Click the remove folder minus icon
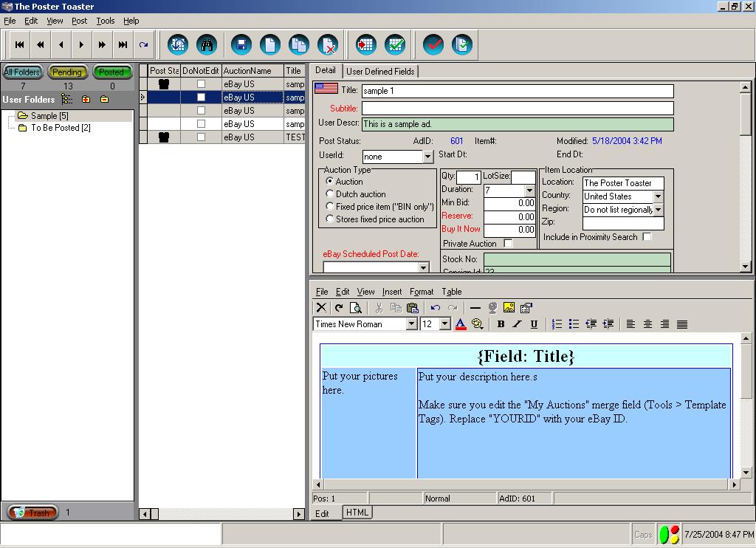The image size is (756, 548). click(104, 100)
